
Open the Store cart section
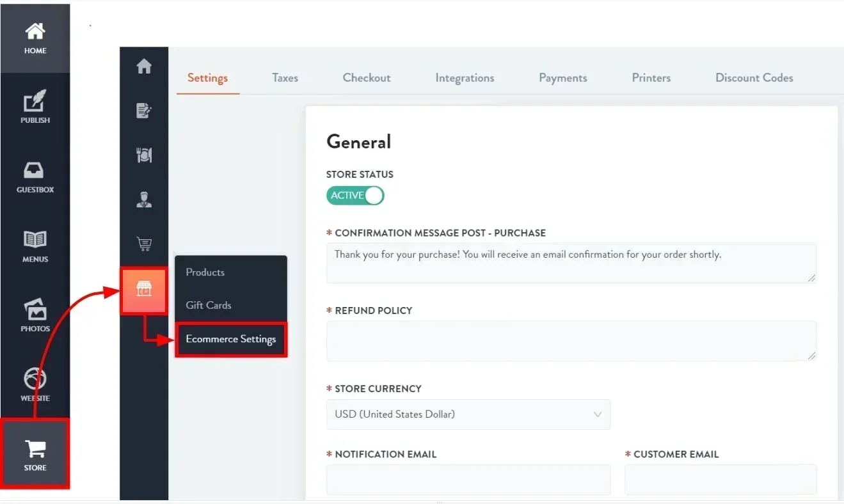[x=35, y=454]
